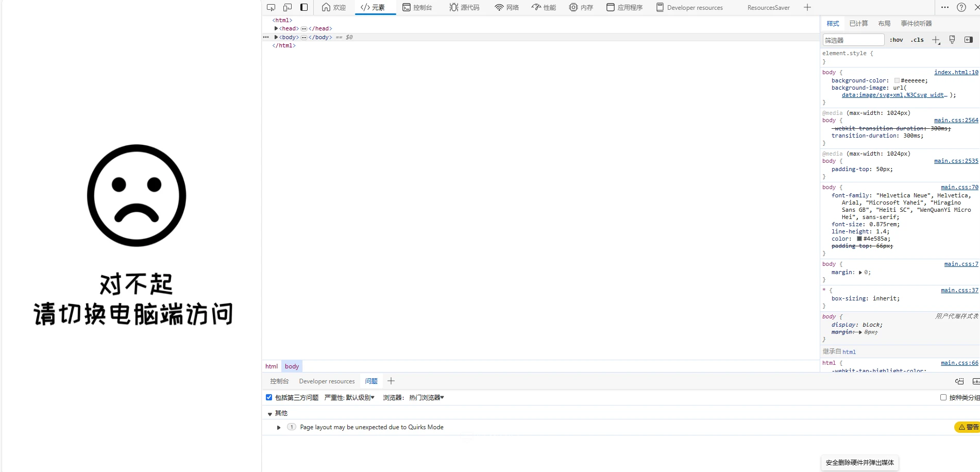Select the 问题 issues drawer tab
Screen dimensions: 980x472
tap(371, 381)
